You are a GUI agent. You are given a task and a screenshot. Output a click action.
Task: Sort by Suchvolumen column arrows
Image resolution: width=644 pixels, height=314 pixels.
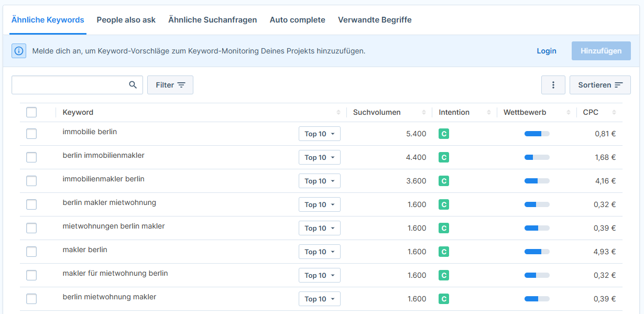(423, 112)
